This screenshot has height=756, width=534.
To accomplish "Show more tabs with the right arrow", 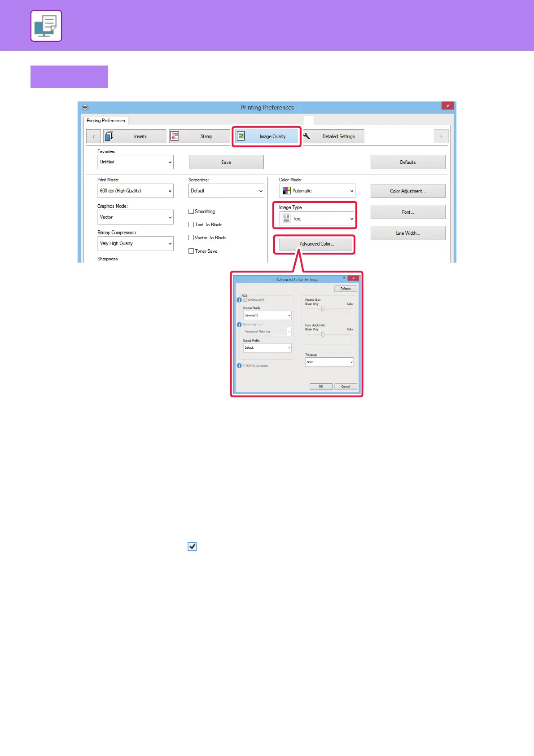I will point(441,136).
